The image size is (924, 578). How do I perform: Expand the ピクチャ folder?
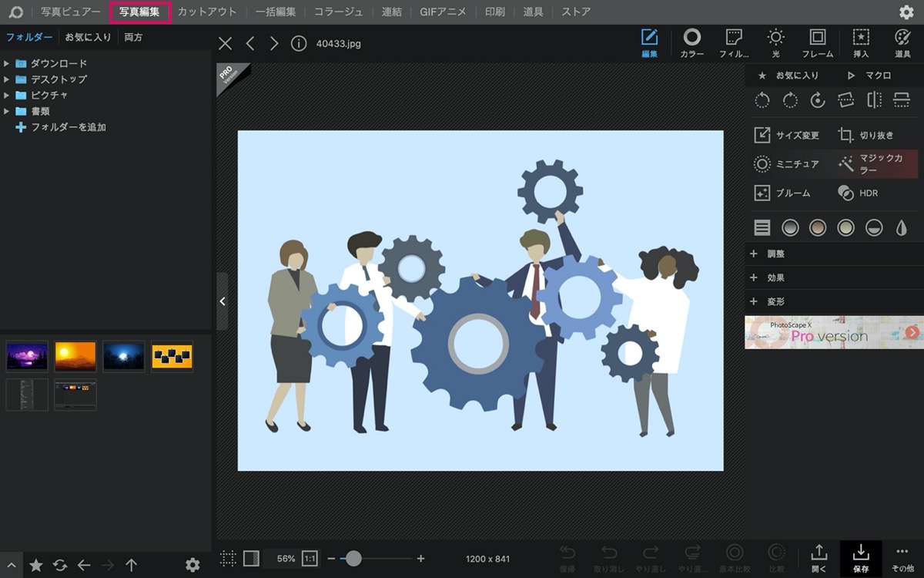pyautogui.click(x=7, y=95)
